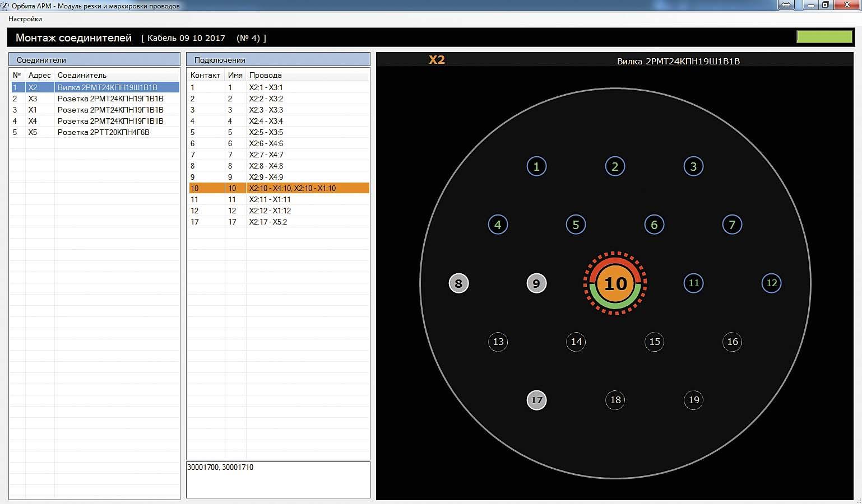Click contact pin 17 in connector view

tap(536, 400)
